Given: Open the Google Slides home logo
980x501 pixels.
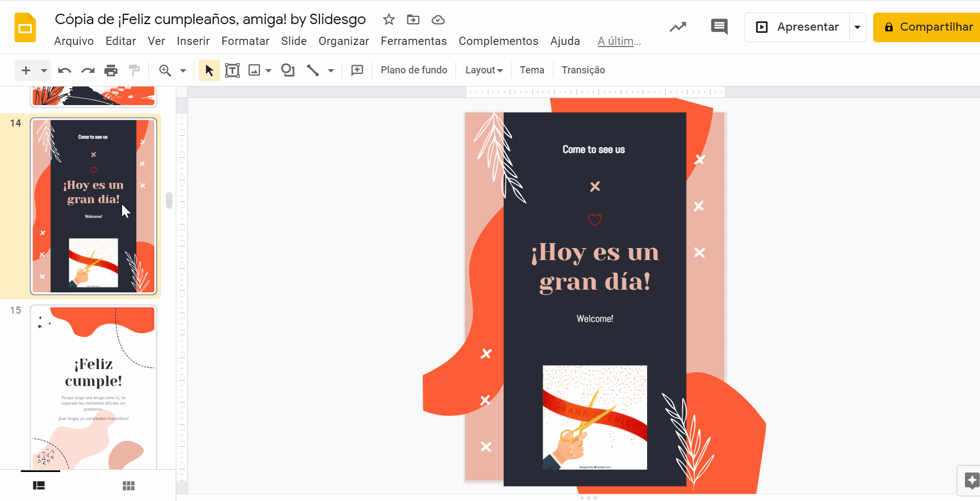Looking at the screenshot, I should [25, 27].
